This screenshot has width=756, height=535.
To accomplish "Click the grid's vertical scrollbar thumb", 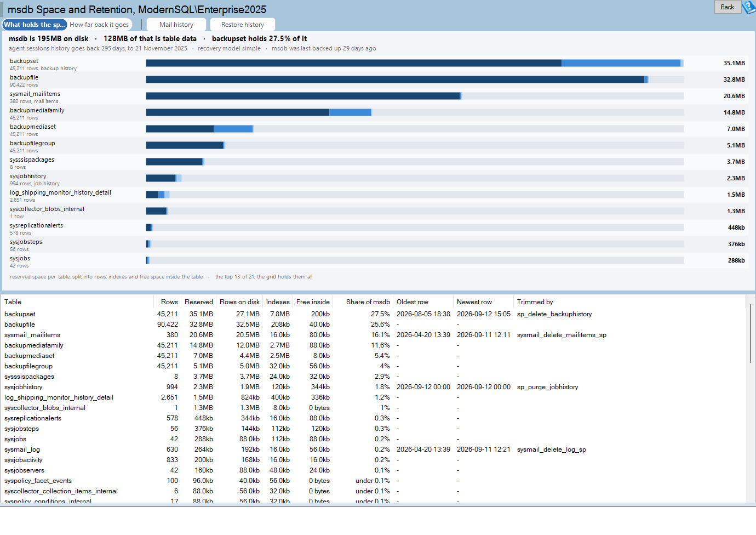I will coord(751,333).
